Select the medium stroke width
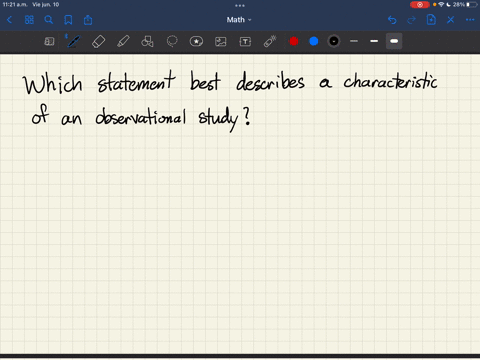 [x=374, y=41]
